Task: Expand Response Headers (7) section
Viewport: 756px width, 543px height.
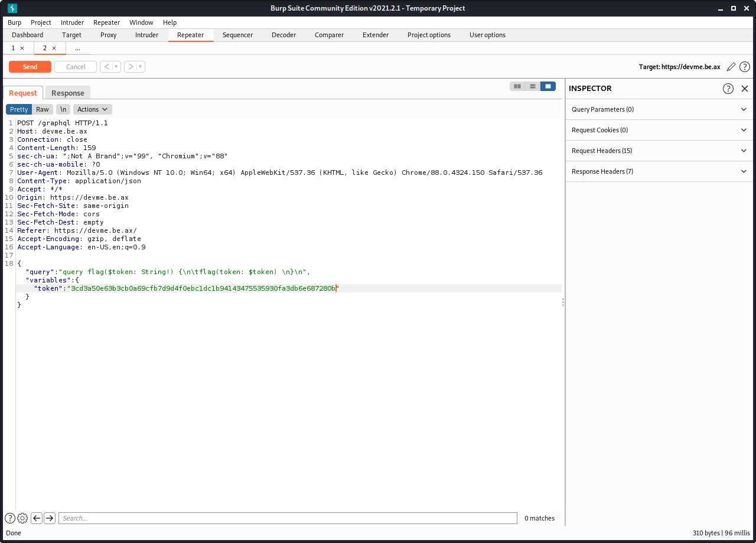Action: [x=660, y=171]
